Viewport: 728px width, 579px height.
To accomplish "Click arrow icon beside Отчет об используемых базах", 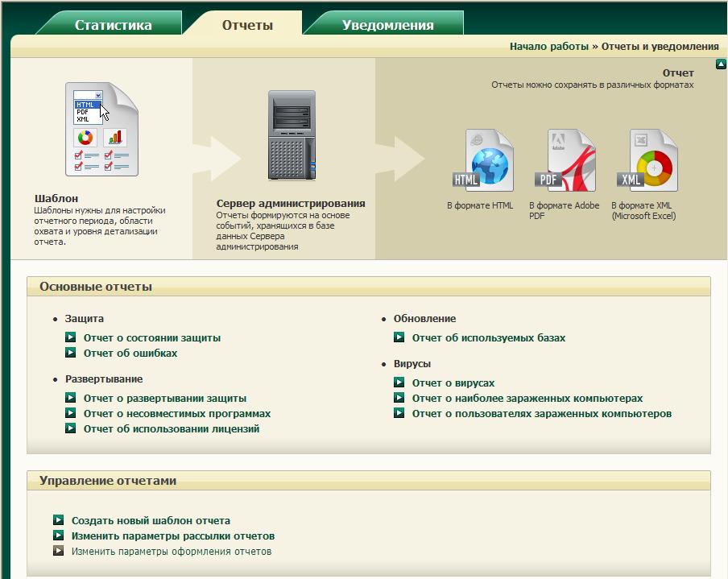I will tap(399, 337).
